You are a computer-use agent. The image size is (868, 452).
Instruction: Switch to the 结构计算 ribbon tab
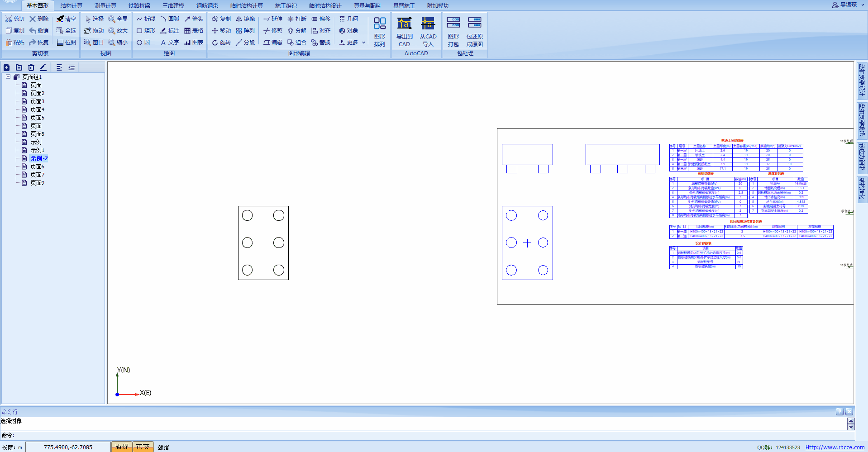pyautogui.click(x=72, y=5)
